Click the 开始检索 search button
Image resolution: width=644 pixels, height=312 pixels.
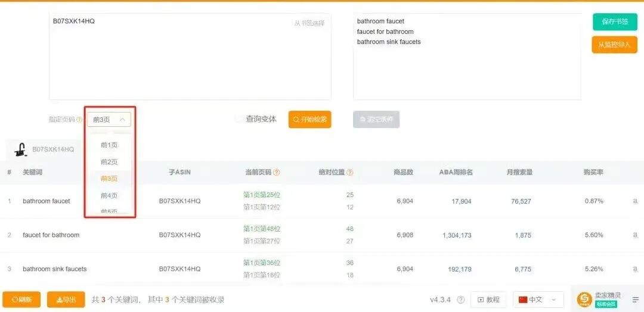click(x=309, y=120)
